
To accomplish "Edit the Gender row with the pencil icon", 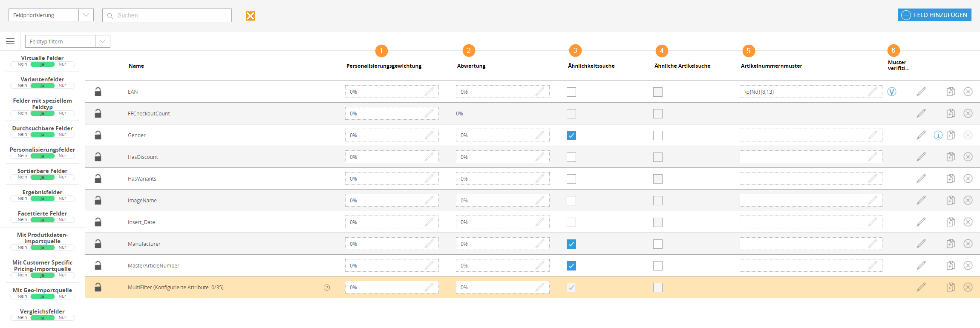I will pos(921,135).
